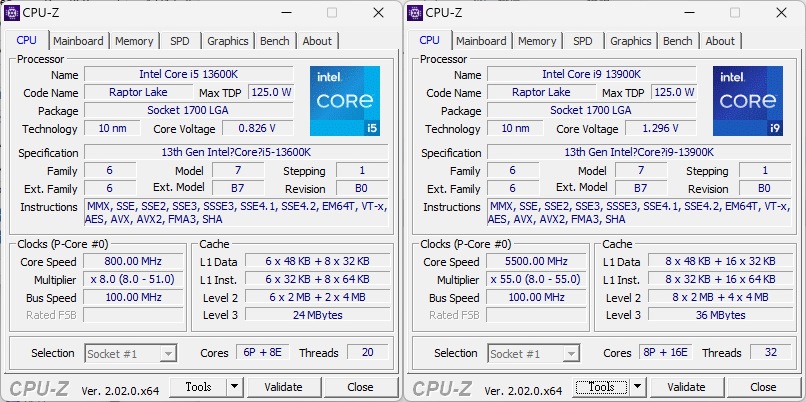This screenshot has width=806, height=402.
Task: Minimize the left CPU-Z window
Action: coord(286,13)
